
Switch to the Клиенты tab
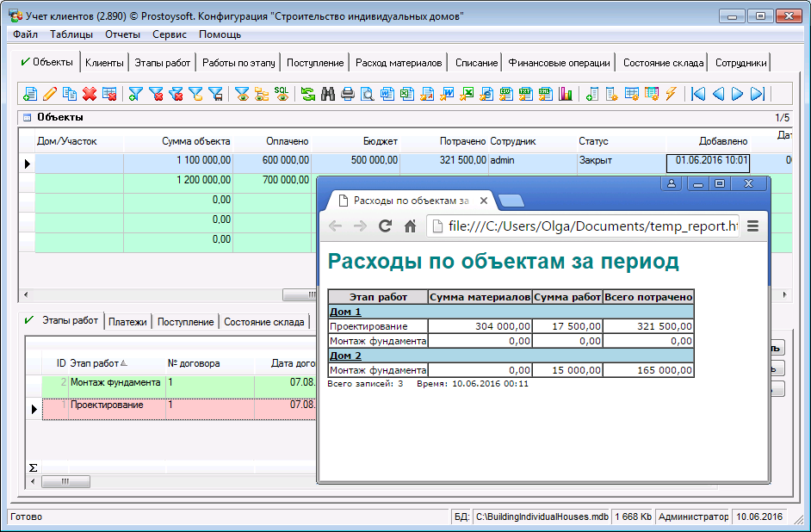[104, 62]
